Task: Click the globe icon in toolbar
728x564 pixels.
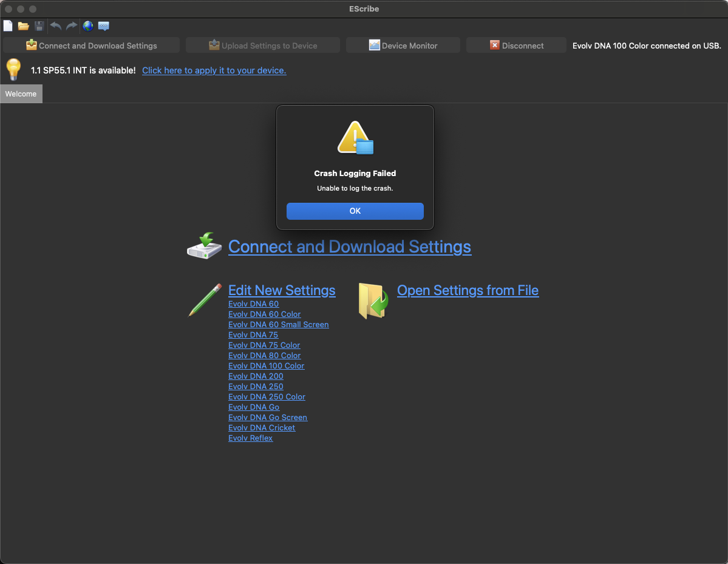Action: [88, 26]
